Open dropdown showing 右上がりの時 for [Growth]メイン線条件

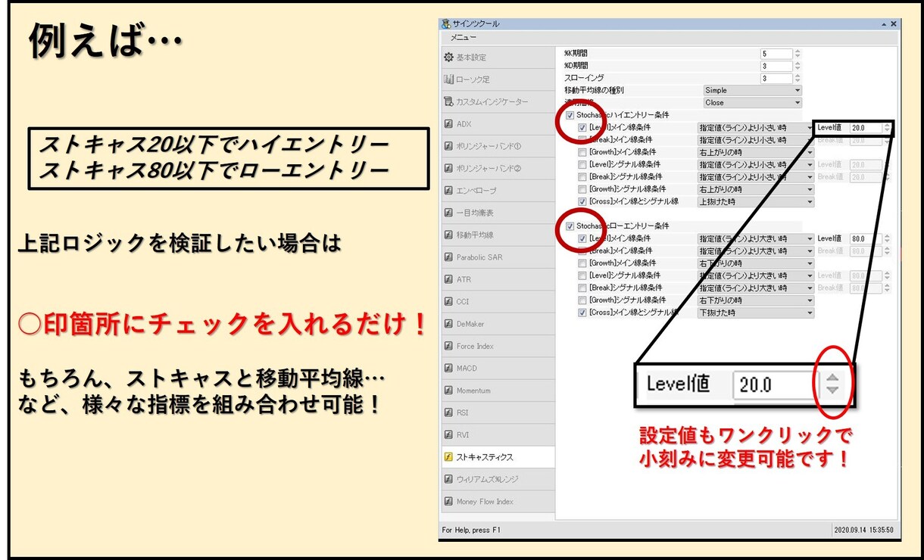coord(756,152)
